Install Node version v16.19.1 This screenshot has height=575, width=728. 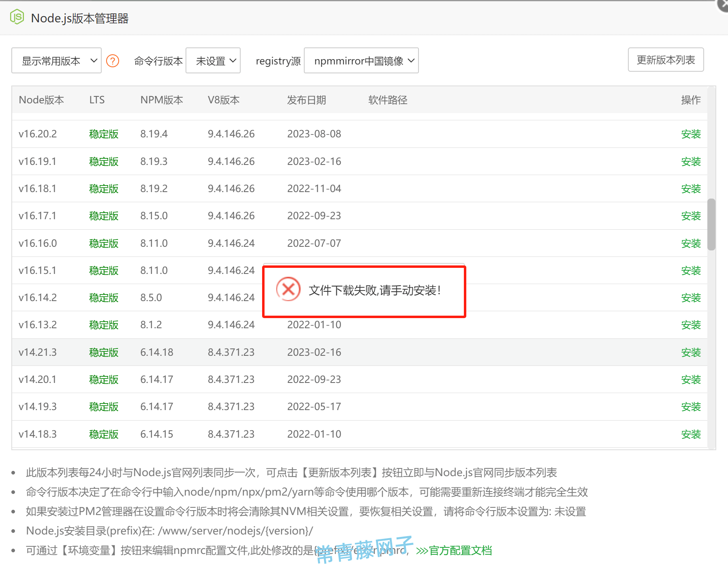(691, 161)
